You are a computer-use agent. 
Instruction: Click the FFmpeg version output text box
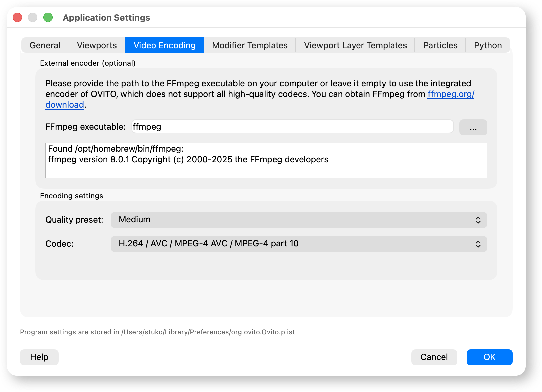[x=266, y=160]
